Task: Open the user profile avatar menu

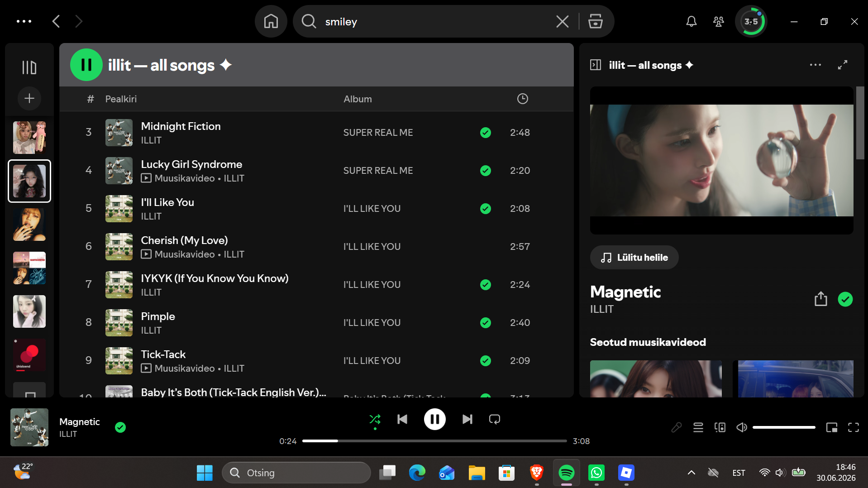Action: (751, 21)
